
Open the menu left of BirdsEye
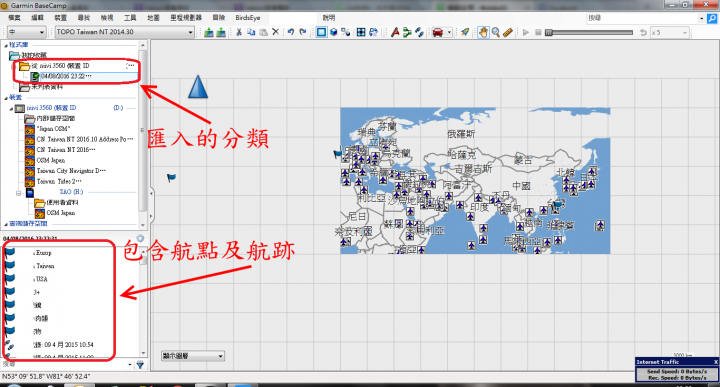coord(219,17)
